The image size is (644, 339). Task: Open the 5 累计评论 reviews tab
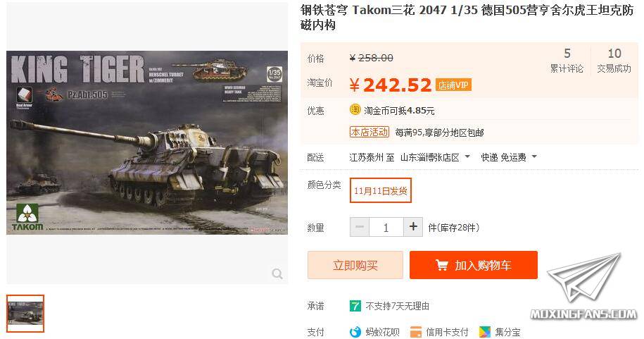tap(567, 61)
